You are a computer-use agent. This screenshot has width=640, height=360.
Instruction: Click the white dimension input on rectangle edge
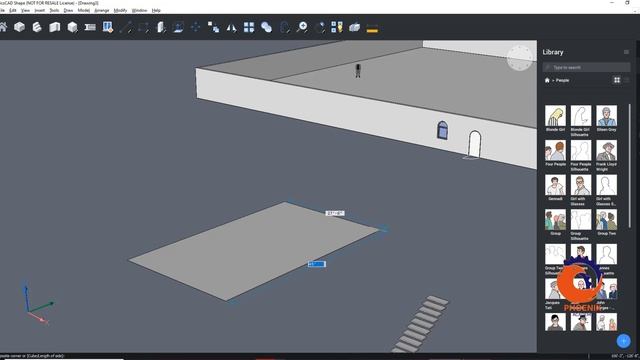tap(335, 213)
